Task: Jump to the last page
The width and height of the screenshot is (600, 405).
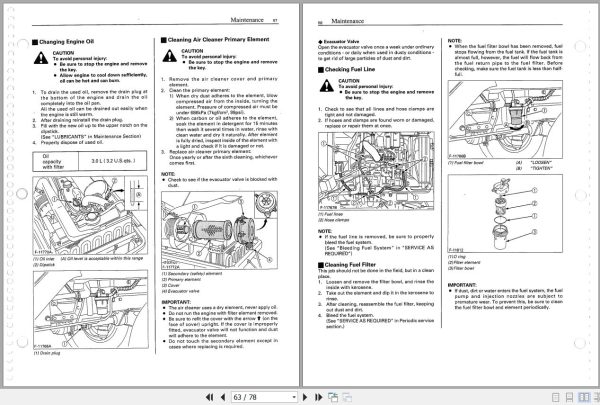Action: tap(318, 397)
